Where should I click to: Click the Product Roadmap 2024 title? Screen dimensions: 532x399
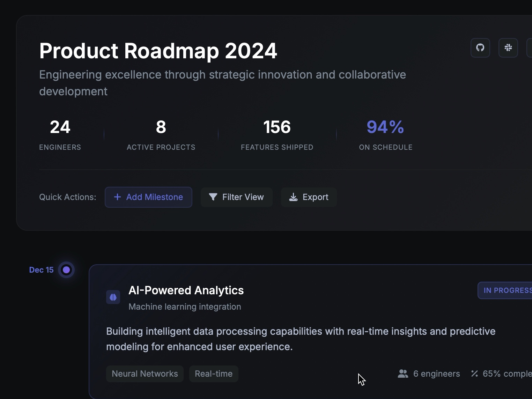pos(158,51)
